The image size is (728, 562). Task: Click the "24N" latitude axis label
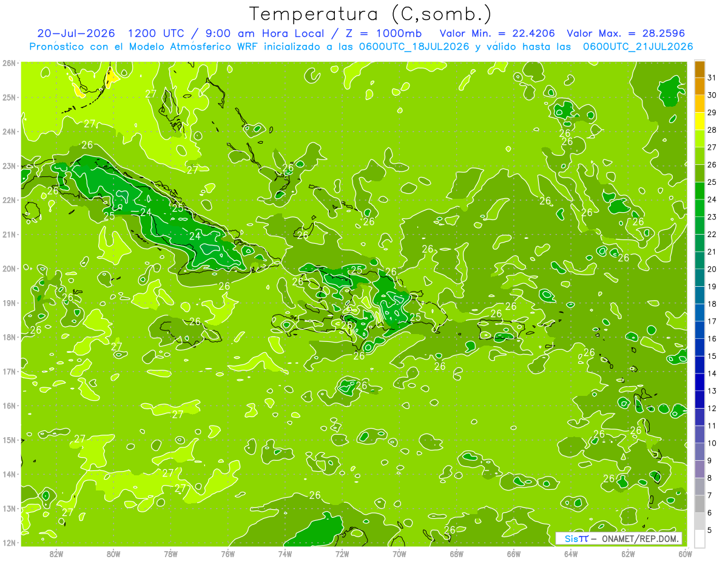(x=9, y=132)
